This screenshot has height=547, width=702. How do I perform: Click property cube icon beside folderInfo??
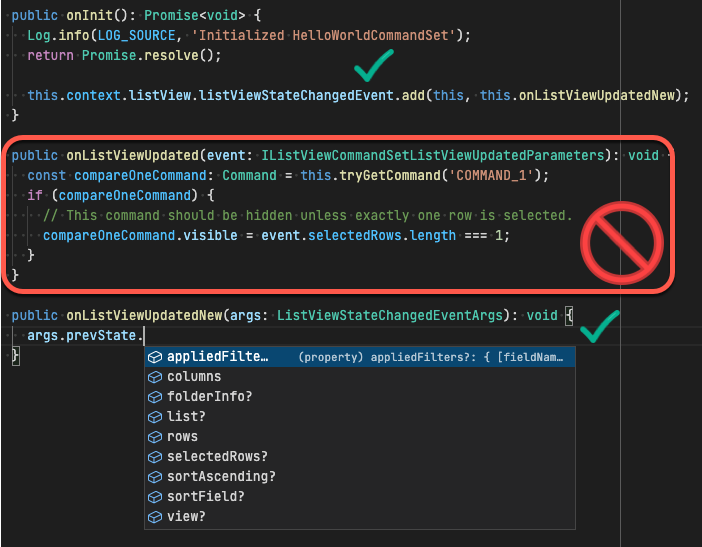coord(155,397)
